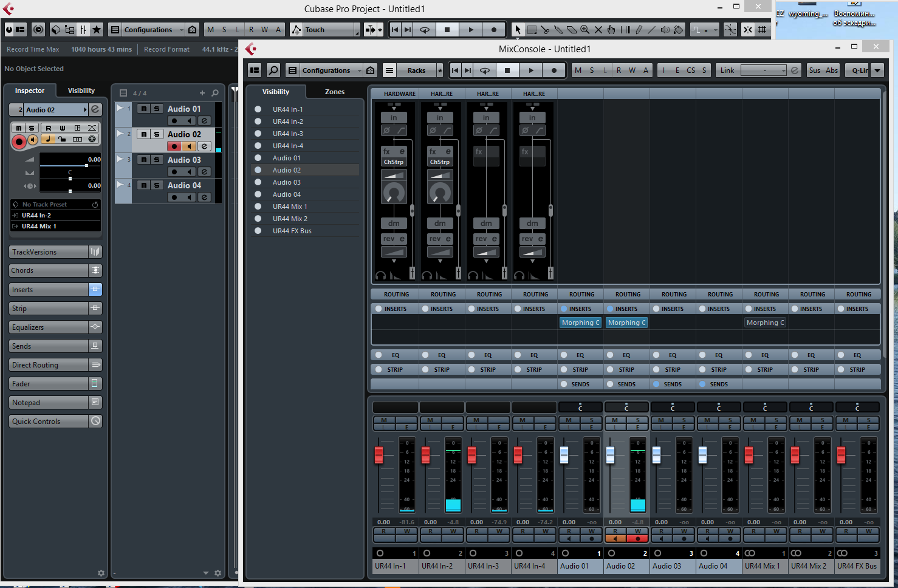
Task: Select the Range Selection tool
Action: [x=532, y=30]
